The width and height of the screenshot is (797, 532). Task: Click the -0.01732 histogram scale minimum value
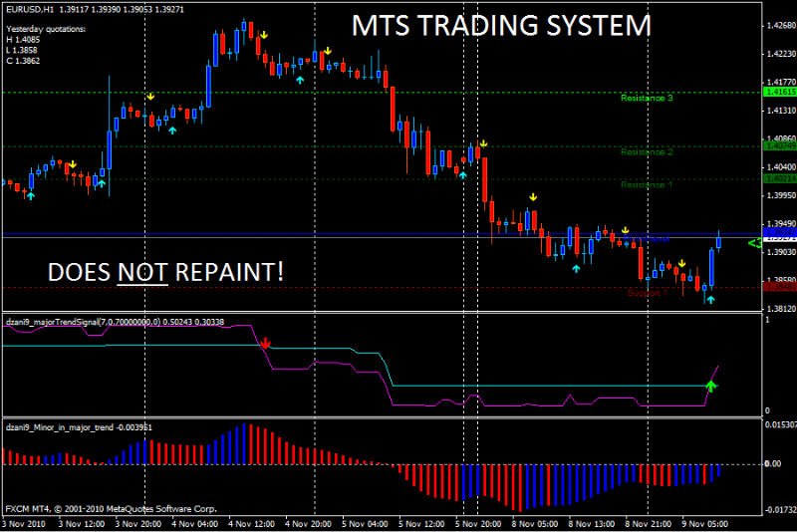point(780,509)
